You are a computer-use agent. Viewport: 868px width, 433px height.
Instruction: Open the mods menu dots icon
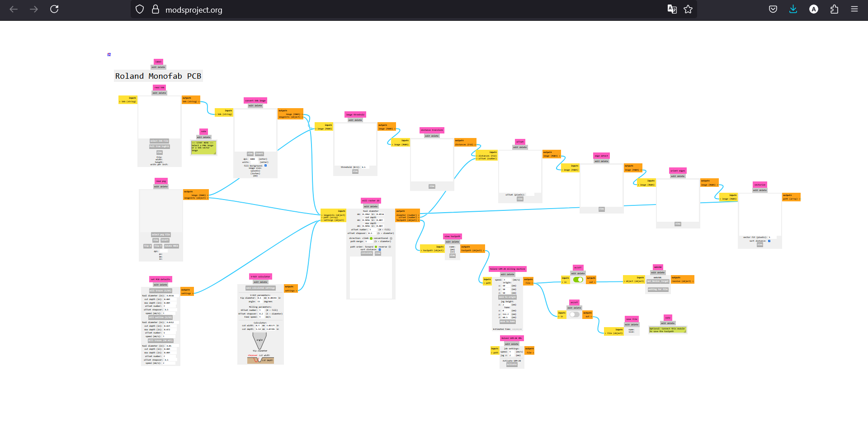tap(109, 55)
